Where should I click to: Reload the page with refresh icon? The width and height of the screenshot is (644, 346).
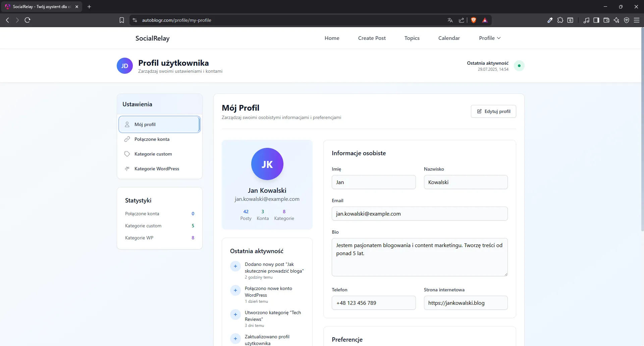(28, 20)
